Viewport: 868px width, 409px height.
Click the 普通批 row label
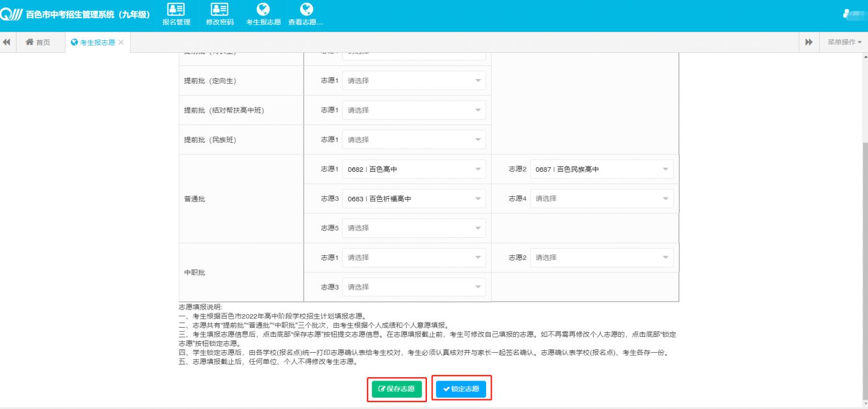[195, 199]
